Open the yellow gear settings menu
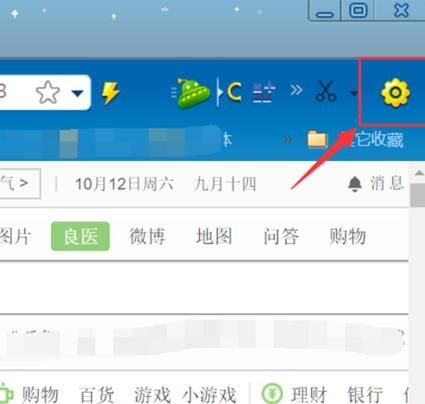Screen dimensions: 425x404 click(x=395, y=93)
